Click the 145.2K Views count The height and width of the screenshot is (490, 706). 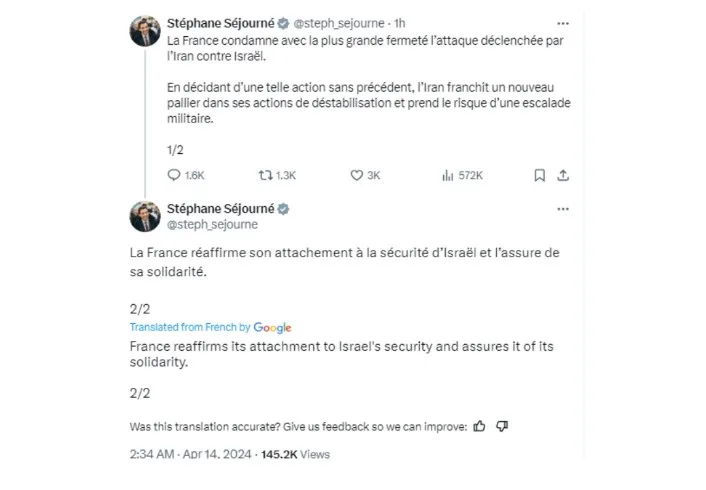coord(295,454)
